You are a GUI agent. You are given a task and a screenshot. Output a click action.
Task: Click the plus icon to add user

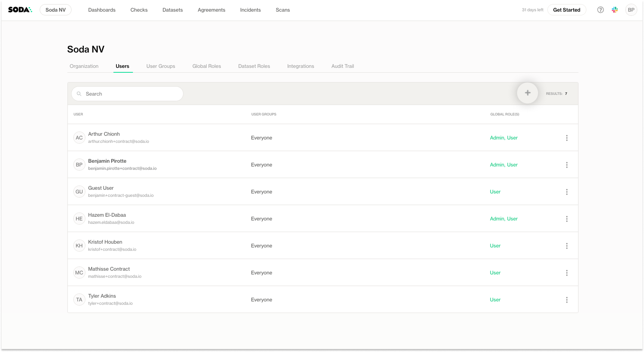(527, 93)
